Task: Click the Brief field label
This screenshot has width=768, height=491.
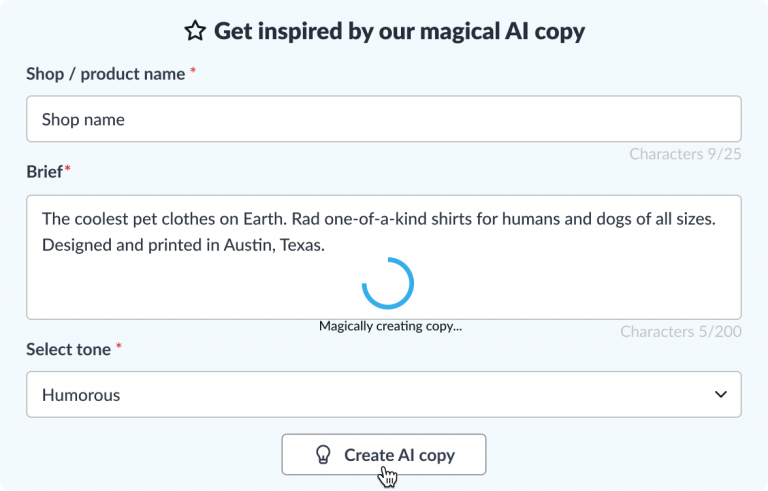Action: pos(45,172)
